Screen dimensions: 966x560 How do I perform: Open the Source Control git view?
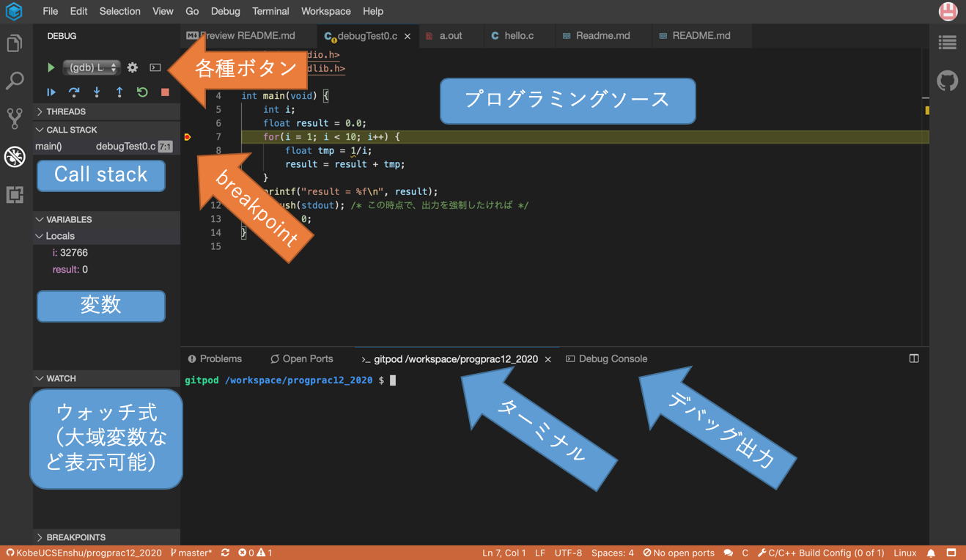(15, 119)
